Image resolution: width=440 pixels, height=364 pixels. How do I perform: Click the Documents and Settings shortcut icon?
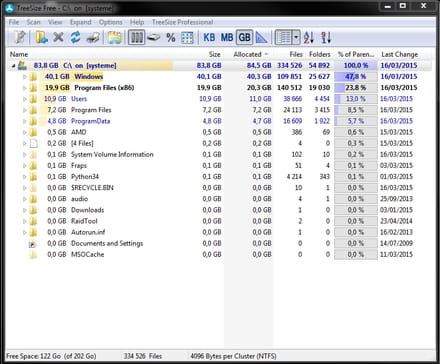(x=33, y=244)
